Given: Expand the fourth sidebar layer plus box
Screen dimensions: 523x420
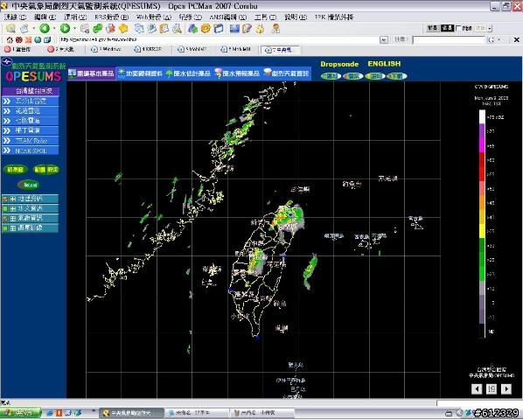Looking at the screenshot, I should coord(12,228).
